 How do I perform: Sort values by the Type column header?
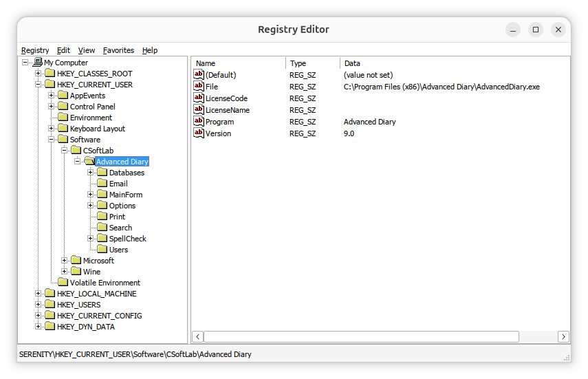coord(313,63)
